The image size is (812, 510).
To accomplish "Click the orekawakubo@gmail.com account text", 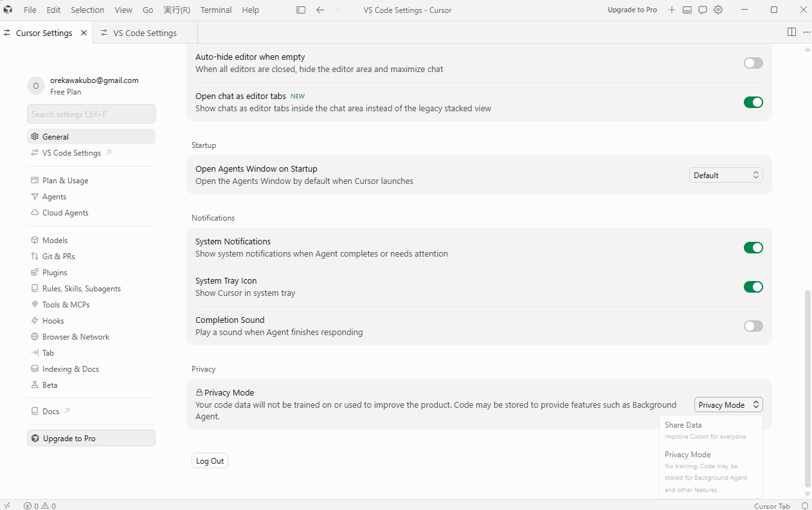I will click(95, 80).
